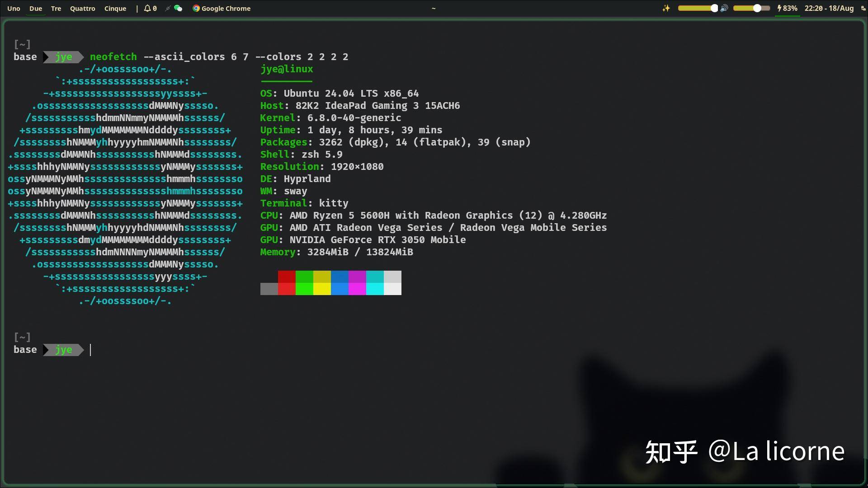868x488 pixels.
Task: Open the notification bell showing 0
Action: point(150,8)
